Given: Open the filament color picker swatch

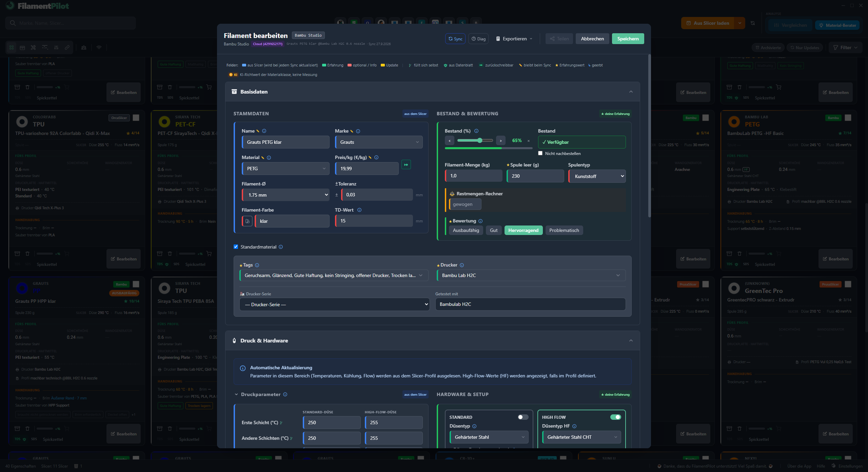Looking at the screenshot, I should point(247,221).
